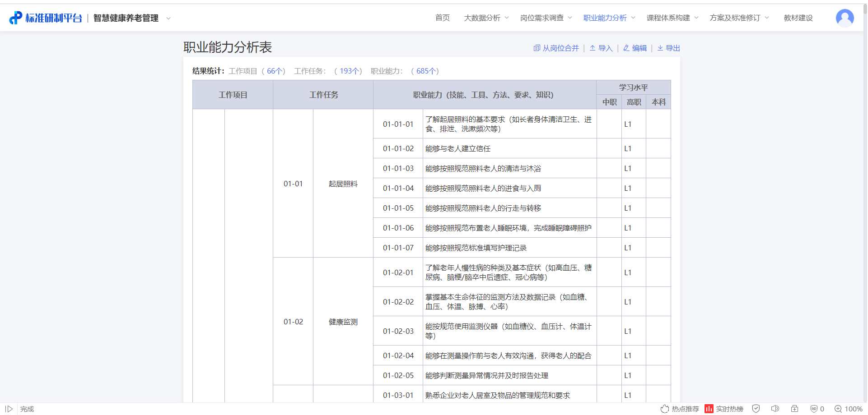Select 工作任务 column header

coord(323,95)
